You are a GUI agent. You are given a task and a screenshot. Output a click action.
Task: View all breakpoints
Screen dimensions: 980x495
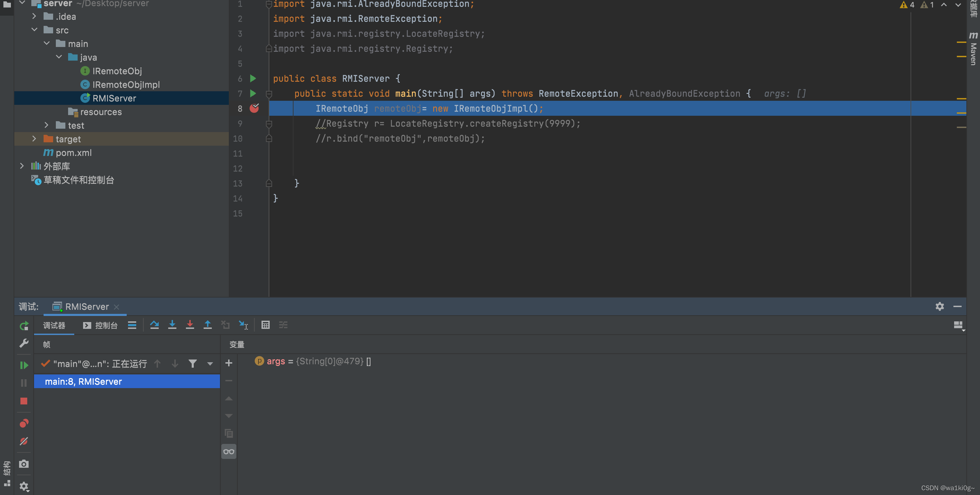pyautogui.click(x=24, y=423)
